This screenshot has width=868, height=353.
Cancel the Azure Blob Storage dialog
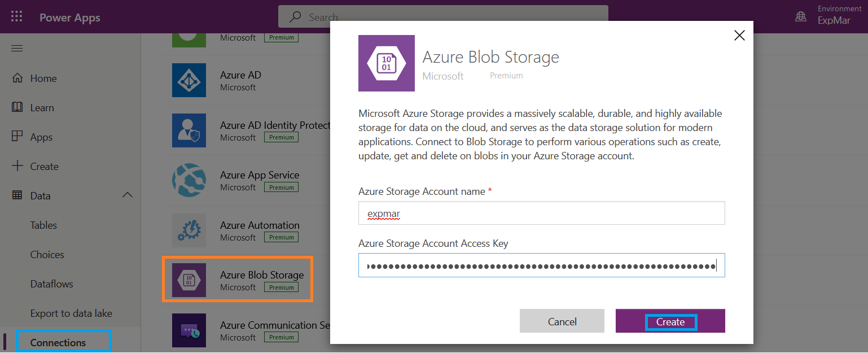tap(562, 321)
